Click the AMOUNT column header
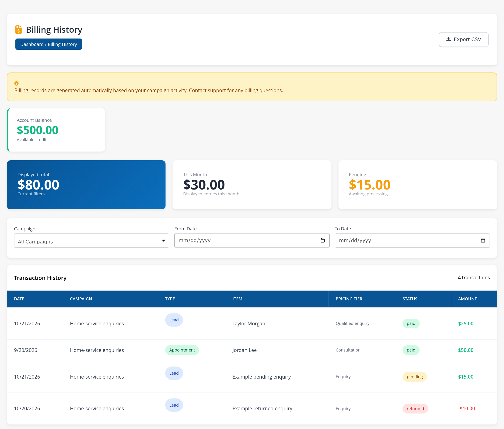The height and width of the screenshot is (429, 504). click(x=467, y=299)
